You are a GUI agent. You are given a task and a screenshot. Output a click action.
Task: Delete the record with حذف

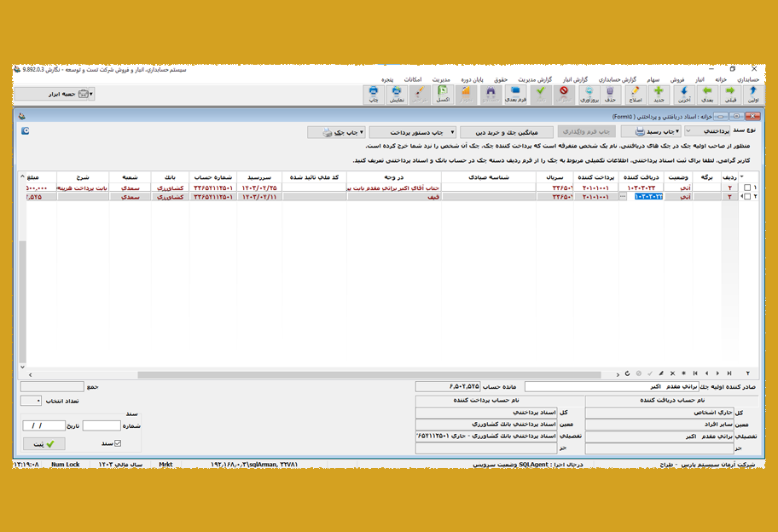[x=610, y=94]
